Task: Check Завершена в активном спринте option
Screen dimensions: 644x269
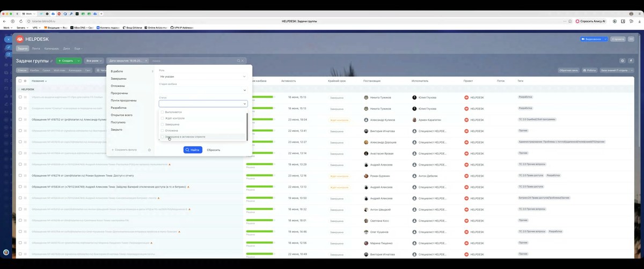Action: [x=163, y=137]
